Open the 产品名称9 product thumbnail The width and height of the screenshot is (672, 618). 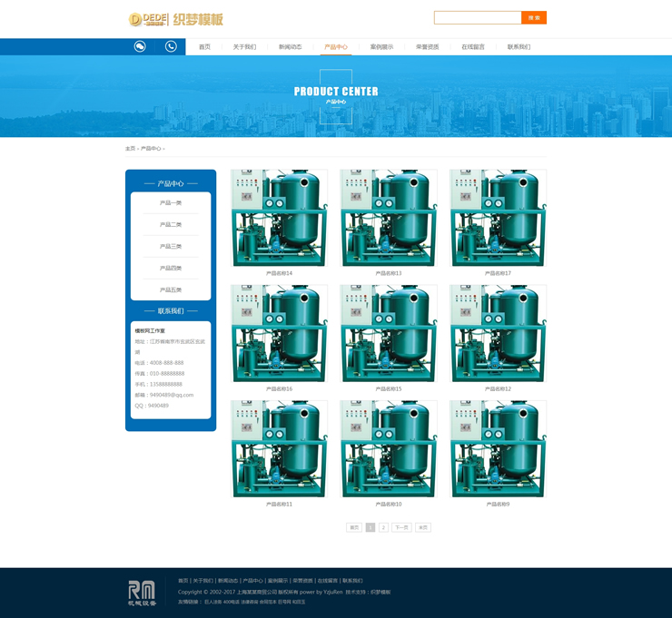click(498, 448)
